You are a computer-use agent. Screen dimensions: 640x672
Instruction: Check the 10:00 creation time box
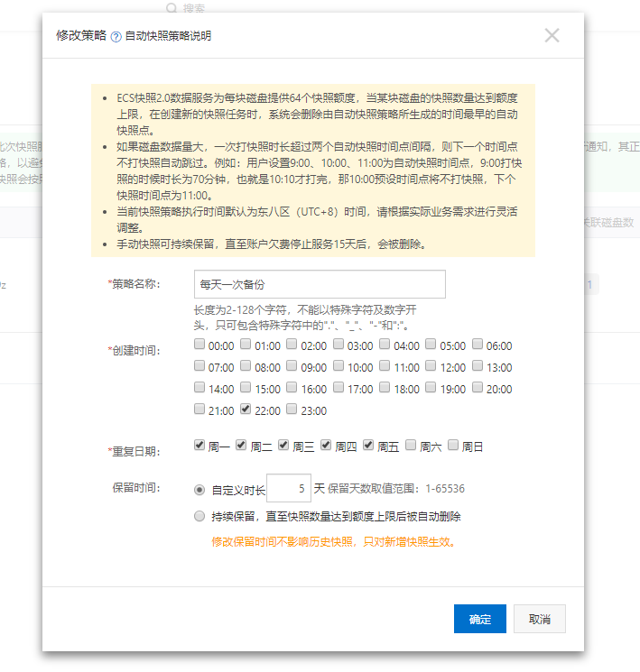339,365
